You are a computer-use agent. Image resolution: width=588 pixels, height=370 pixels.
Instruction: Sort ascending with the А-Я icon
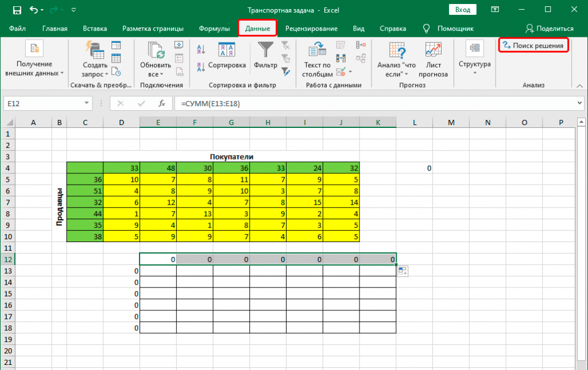(201, 49)
